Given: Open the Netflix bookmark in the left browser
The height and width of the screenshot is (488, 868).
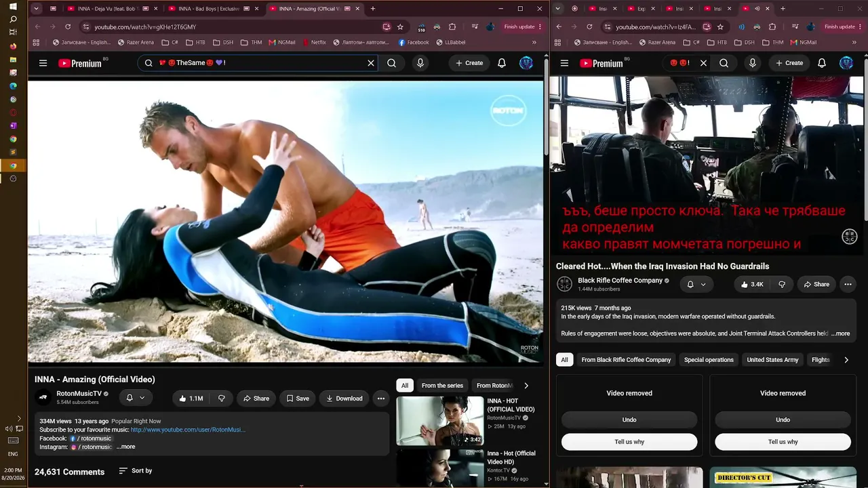Looking at the screenshot, I should (x=313, y=42).
